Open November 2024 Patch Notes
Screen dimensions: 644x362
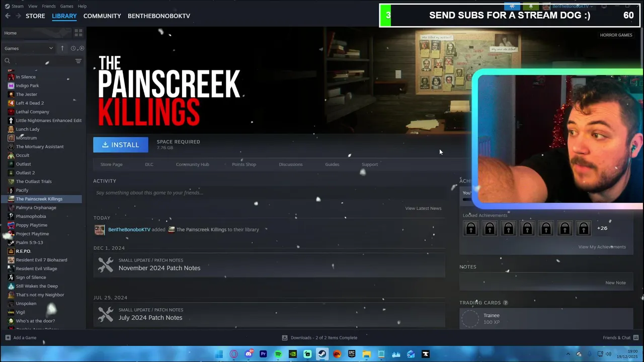point(269,264)
